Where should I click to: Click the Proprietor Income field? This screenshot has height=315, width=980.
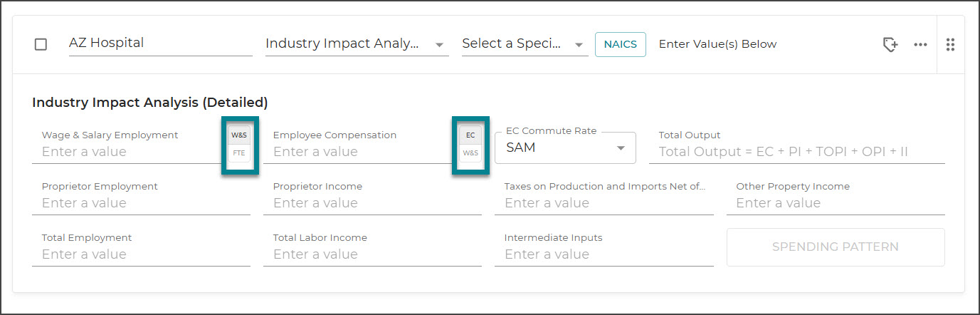pos(372,197)
